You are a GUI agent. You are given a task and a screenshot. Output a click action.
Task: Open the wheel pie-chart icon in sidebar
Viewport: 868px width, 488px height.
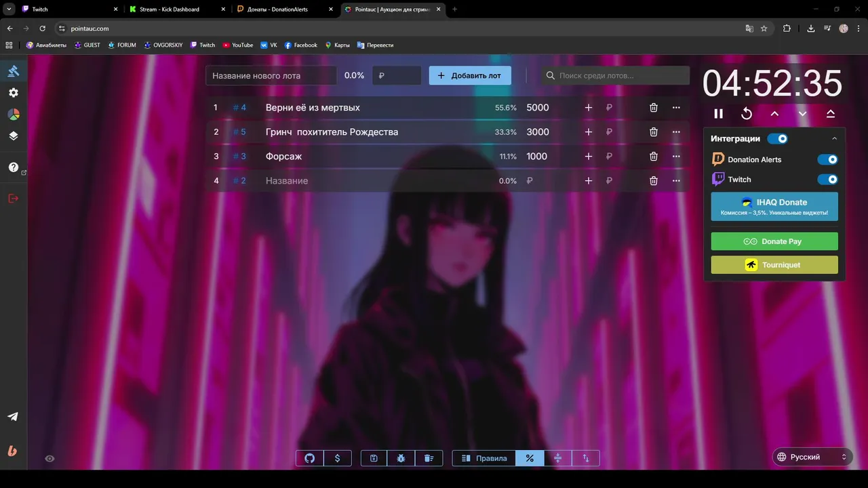(x=14, y=115)
